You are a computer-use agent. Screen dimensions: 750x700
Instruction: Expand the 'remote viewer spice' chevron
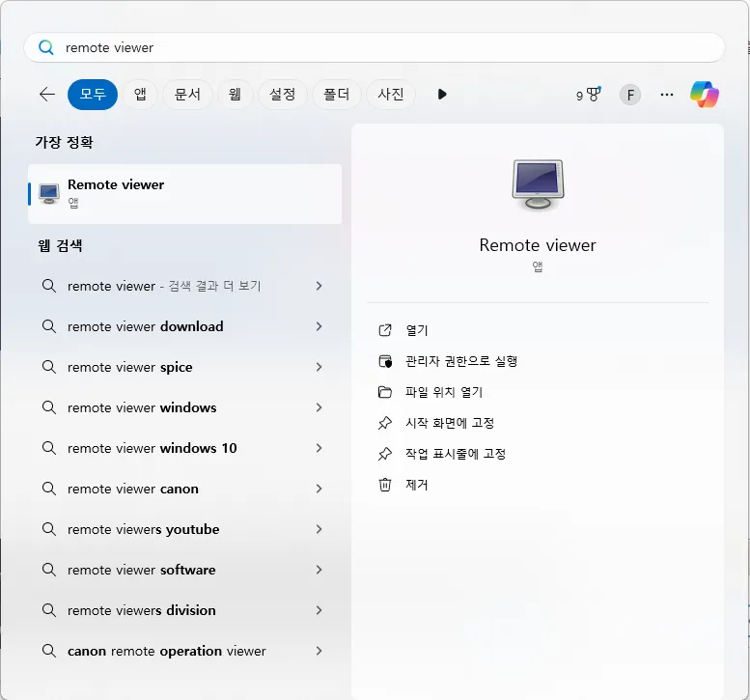(x=319, y=367)
